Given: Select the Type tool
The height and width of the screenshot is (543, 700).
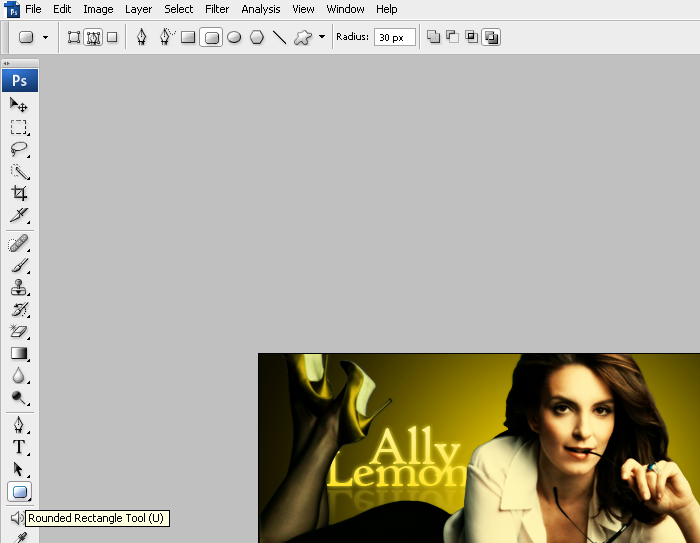Looking at the screenshot, I should click(19, 447).
